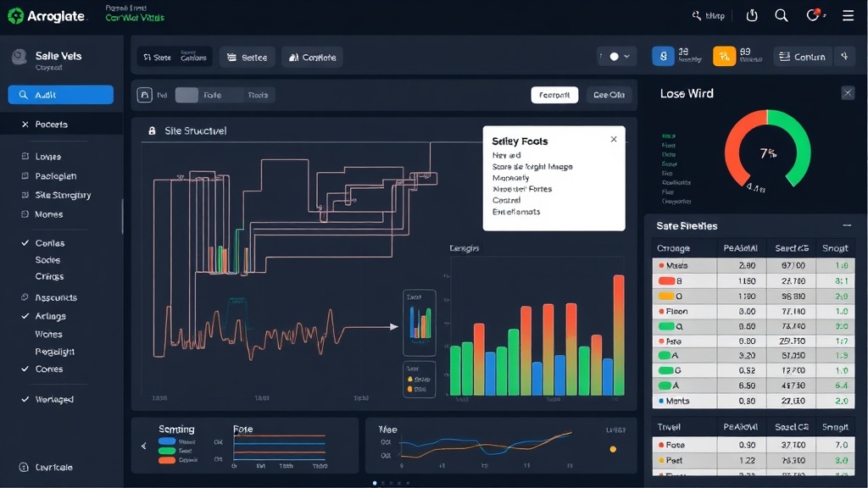Toggle the Conles checkmark in sidebar
The width and height of the screenshot is (868, 488).
pos(25,243)
